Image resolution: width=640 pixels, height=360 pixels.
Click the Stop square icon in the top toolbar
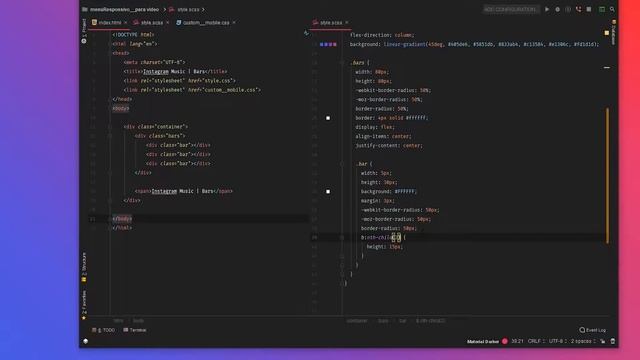tap(589, 9)
